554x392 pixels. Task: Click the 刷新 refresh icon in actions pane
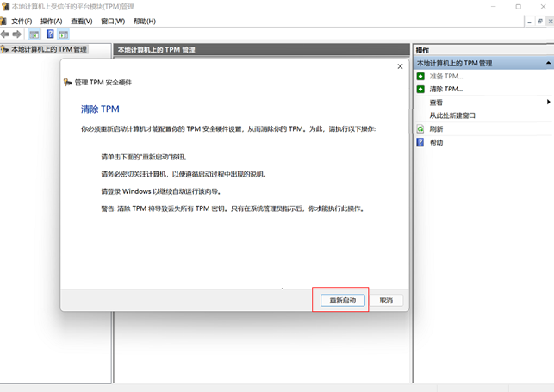420,128
